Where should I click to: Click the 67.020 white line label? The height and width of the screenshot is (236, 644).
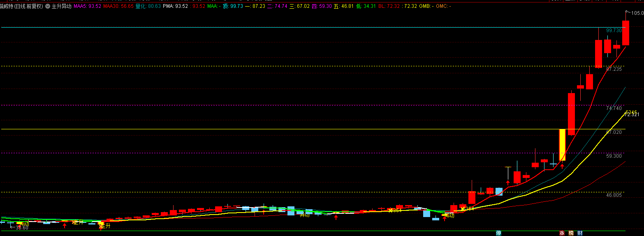coord(614,132)
